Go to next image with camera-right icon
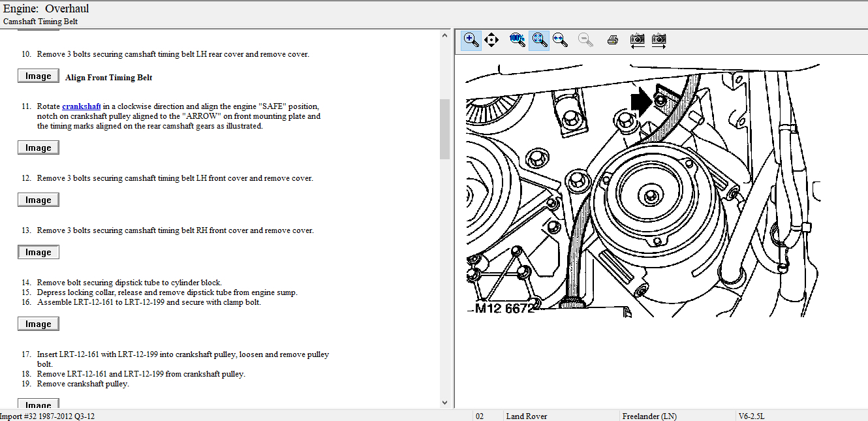868x421 pixels. point(659,40)
